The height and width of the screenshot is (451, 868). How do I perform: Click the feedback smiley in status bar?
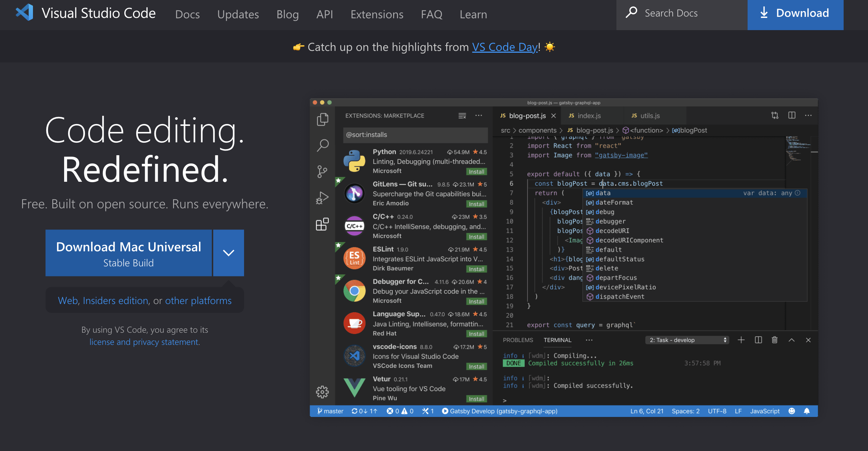792,411
